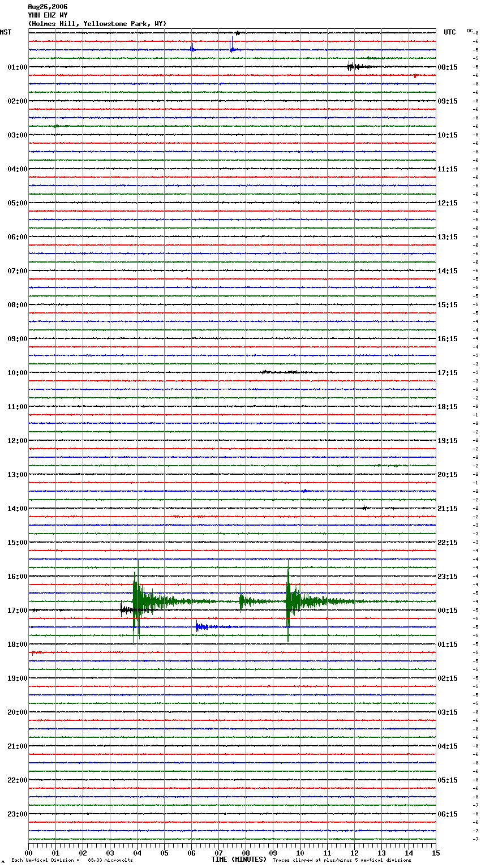Select the "18:00" MST time label
The height and width of the screenshot is (868, 481).
click(18, 644)
